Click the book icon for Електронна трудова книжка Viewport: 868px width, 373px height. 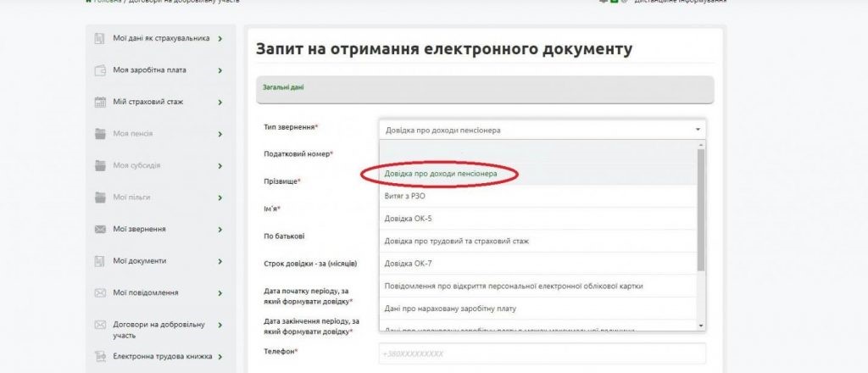(98, 356)
